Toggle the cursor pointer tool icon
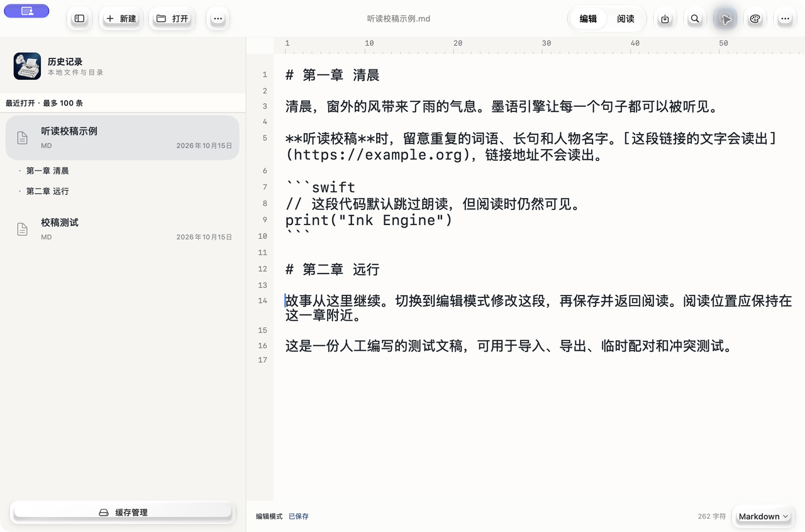805x532 pixels. click(x=726, y=19)
